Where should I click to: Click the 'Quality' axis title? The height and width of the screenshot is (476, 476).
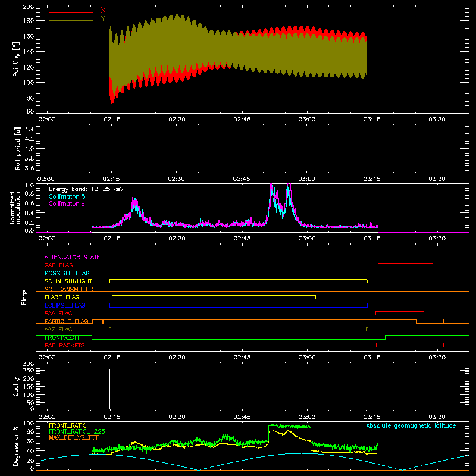point(16,386)
